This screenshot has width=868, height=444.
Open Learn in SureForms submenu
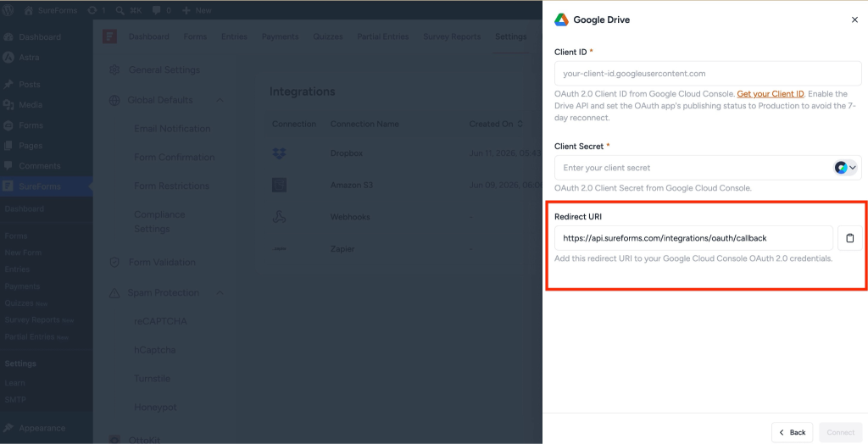pyautogui.click(x=15, y=382)
